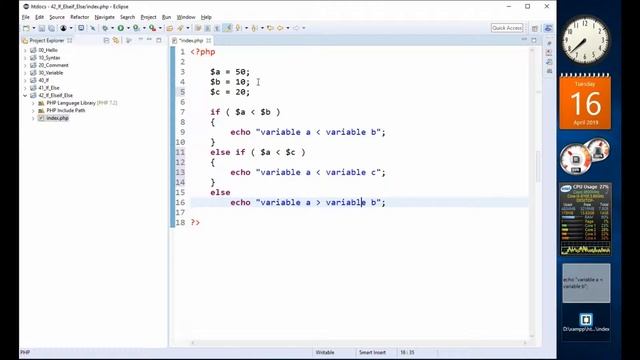This screenshot has height=360, width=640.
Task: Open the Run configurations dropdown arrow
Action: (128, 28)
